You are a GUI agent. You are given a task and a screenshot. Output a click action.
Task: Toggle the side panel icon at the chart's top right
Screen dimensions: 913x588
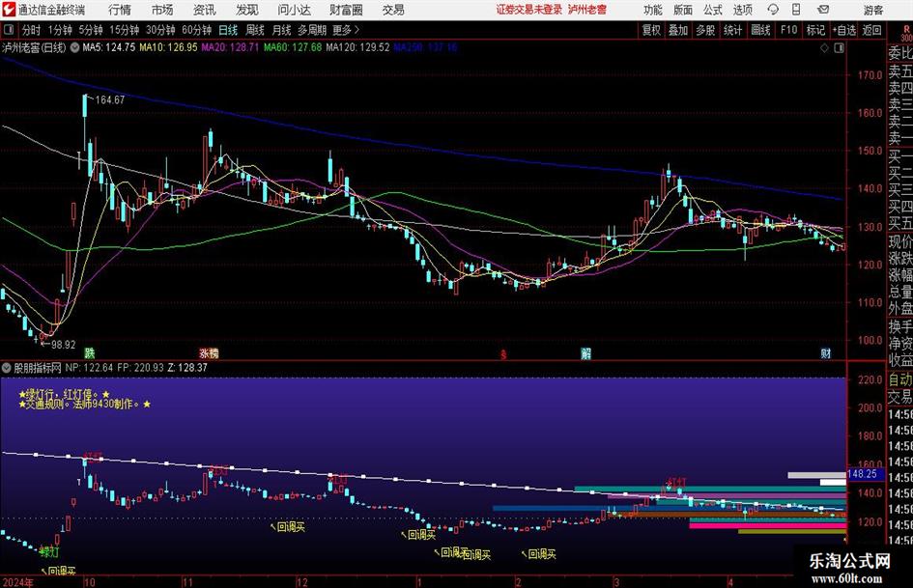pyautogui.click(x=839, y=48)
